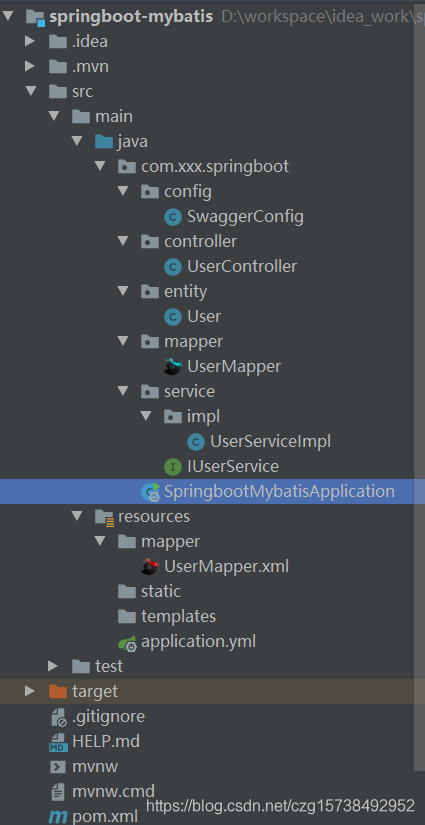Click the orange target folder icon

pos(58,691)
